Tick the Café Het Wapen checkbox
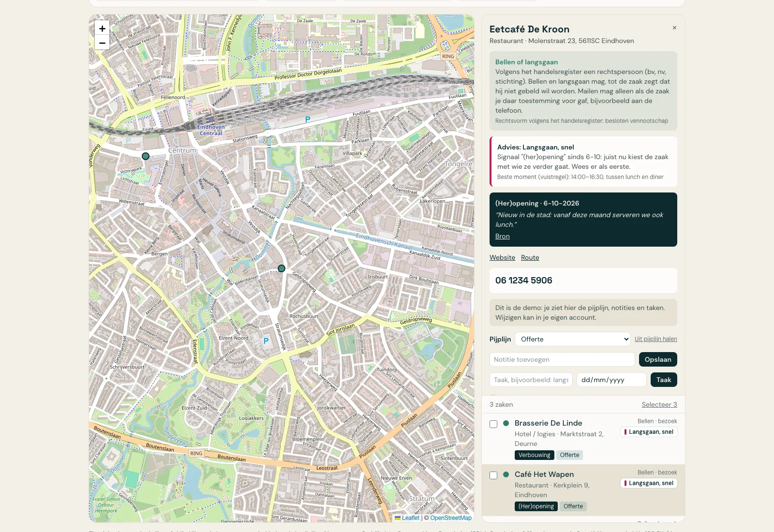The image size is (774, 532). (x=493, y=475)
